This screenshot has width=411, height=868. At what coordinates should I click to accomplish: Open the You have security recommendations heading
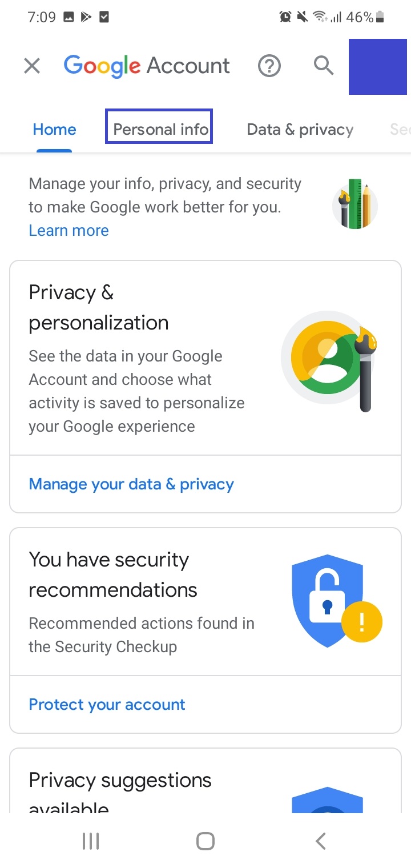pyautogui.click(x=113, y=574)
